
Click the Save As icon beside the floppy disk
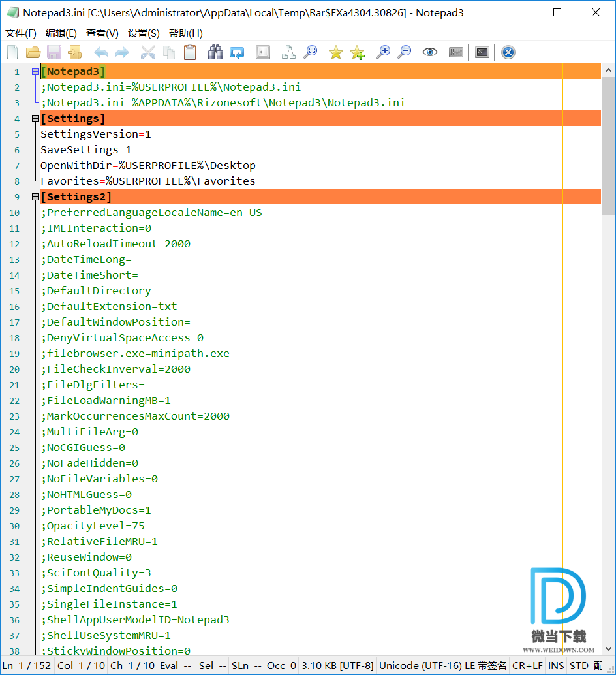click(75, 52)
